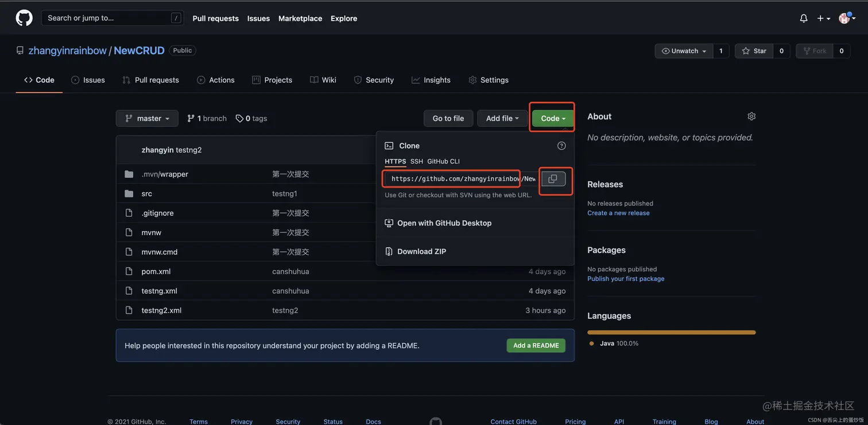Switch to the repository Pull requests tab
The height and width of the screenshot is (425, 868).
pos(150,80)
